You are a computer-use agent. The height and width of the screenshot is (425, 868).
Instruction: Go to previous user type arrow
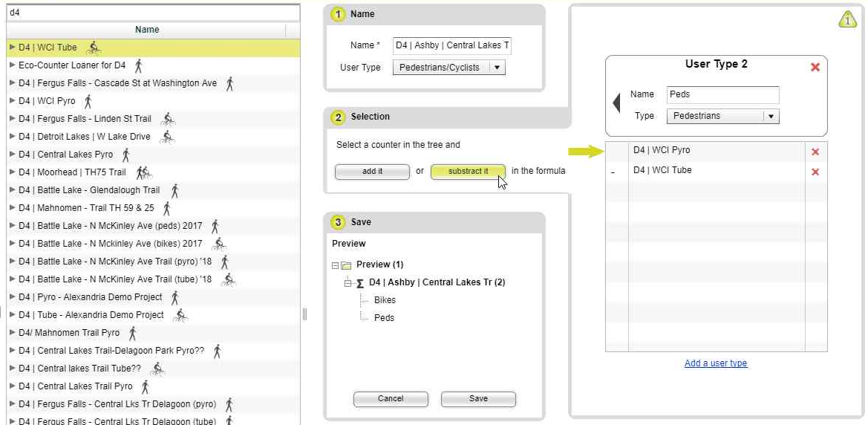point(616,104)
